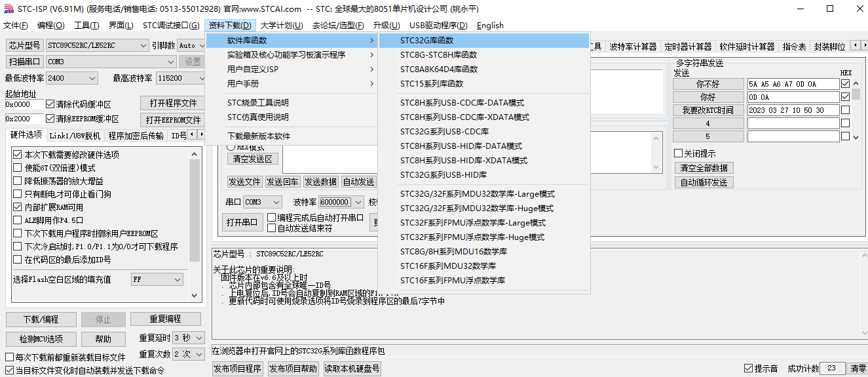Click 发布项目程序 button
868x377 pixels.
tap(237, 369)
